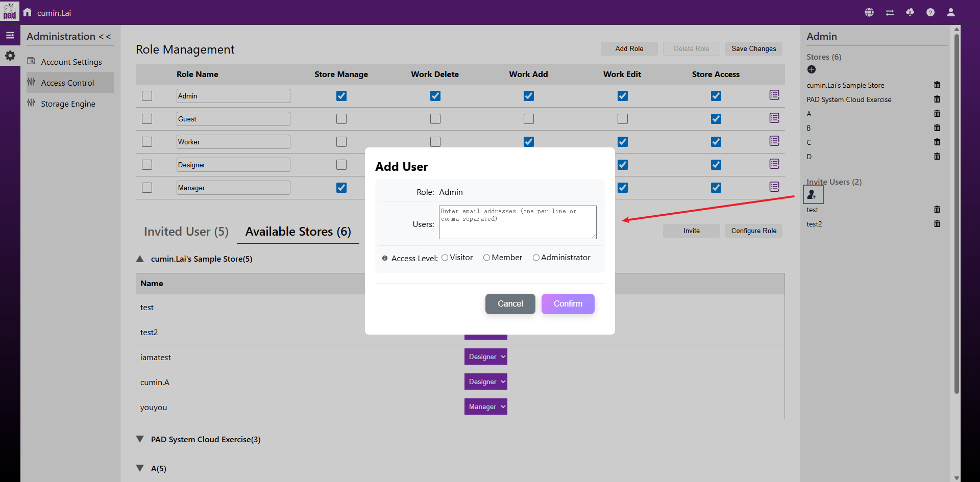Open the globe language icon

(x=869, y=12)
